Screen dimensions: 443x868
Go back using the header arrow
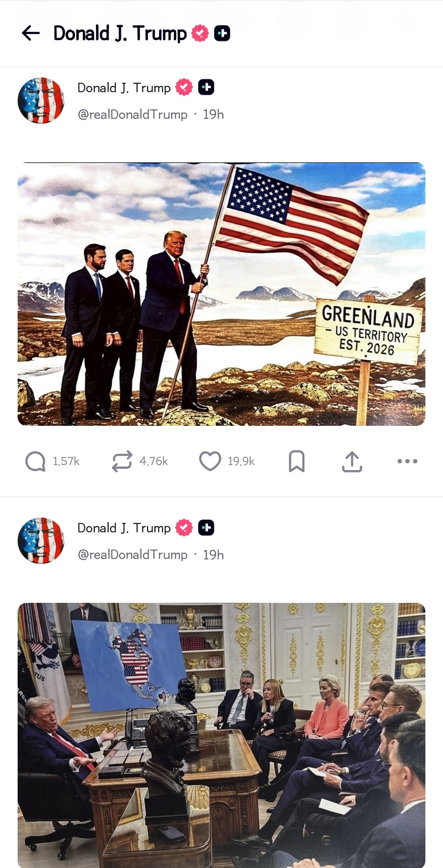click(x=31, y=33)
